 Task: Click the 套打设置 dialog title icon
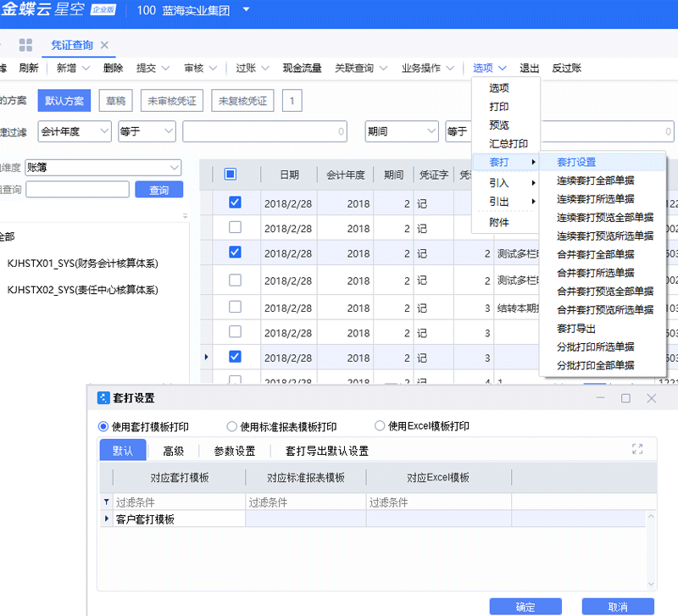(103, 397)
